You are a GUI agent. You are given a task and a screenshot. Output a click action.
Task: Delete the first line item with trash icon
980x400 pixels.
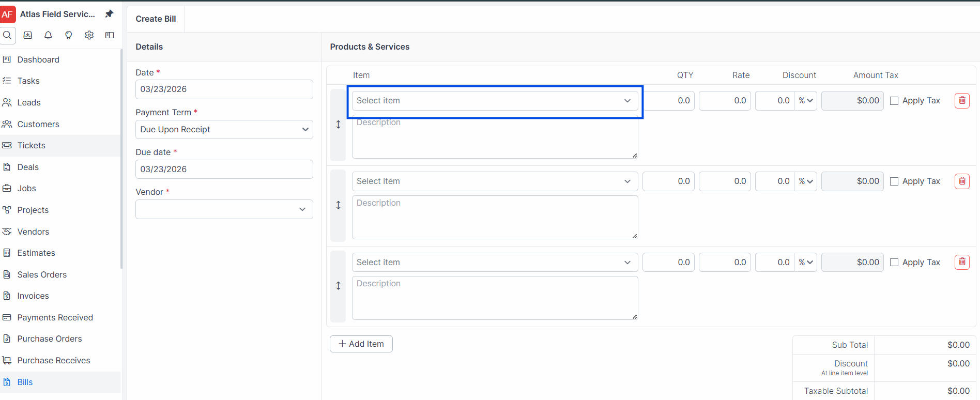pos(962,100)
